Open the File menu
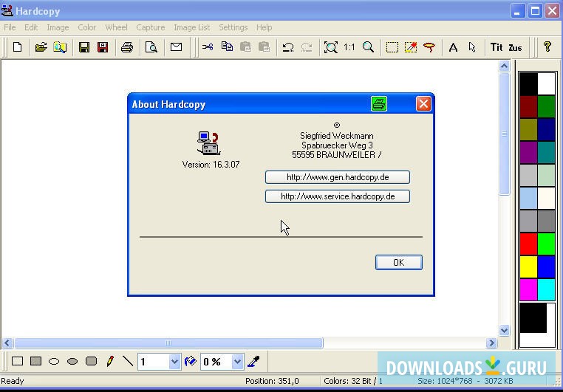 pos(10,27)
